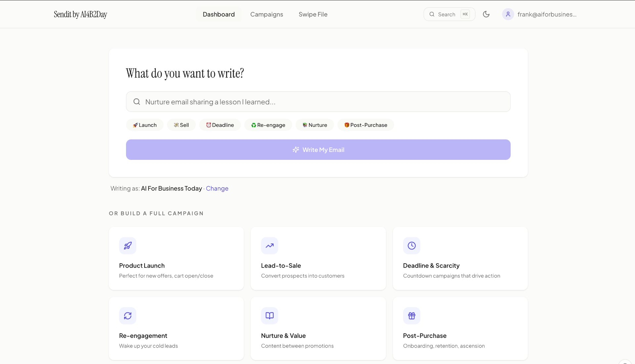Click the magnifier icon in the prompt field
Image resolution: width=635 pixels, height=364 pixels.
(x=137, y=102)
